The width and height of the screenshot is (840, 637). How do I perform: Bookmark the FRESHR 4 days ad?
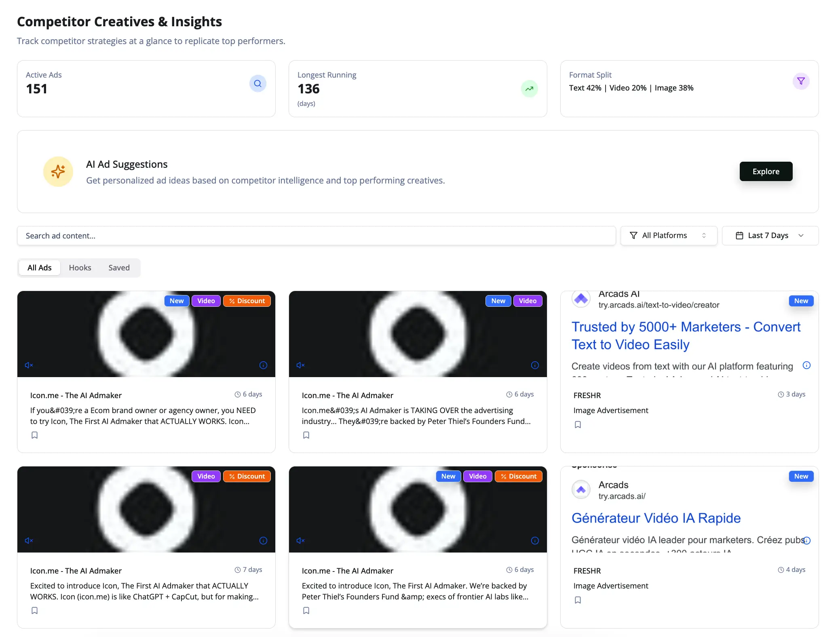point(578,600)
